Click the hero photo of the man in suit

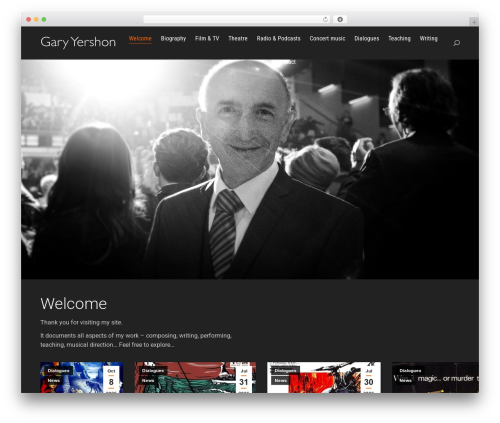pyautogui.click(x=250, y=169)
